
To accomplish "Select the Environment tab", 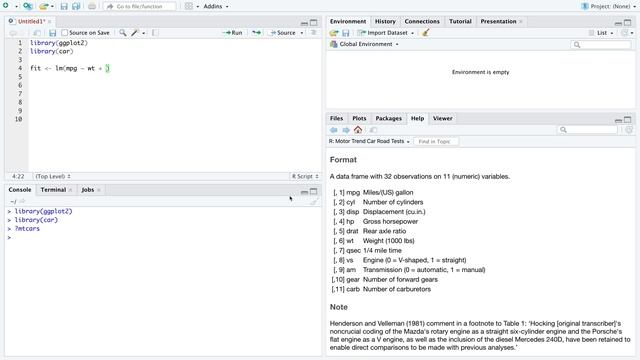I will pyautogui.click(x=348, y=21).
